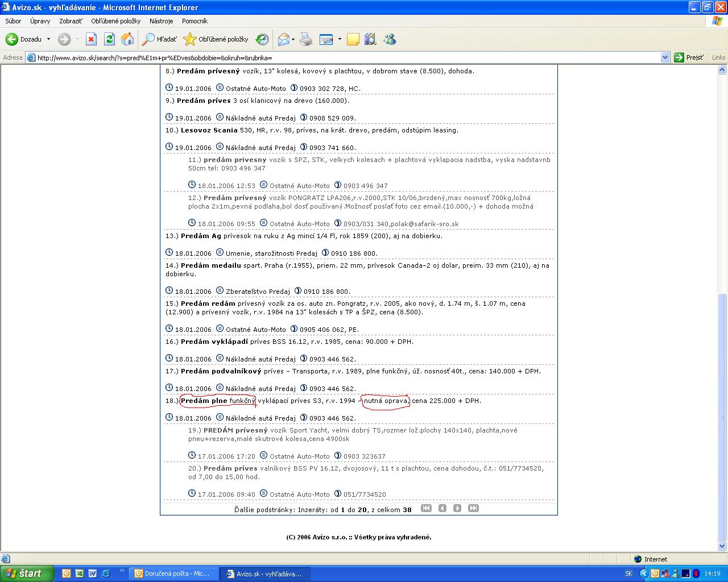Click the Messenger icon in toolbar

click(390, 39)
